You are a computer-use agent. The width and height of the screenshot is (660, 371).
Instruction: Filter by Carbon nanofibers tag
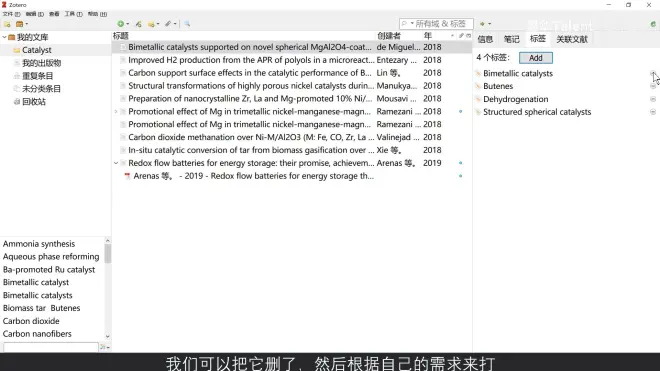coord(37,334)
